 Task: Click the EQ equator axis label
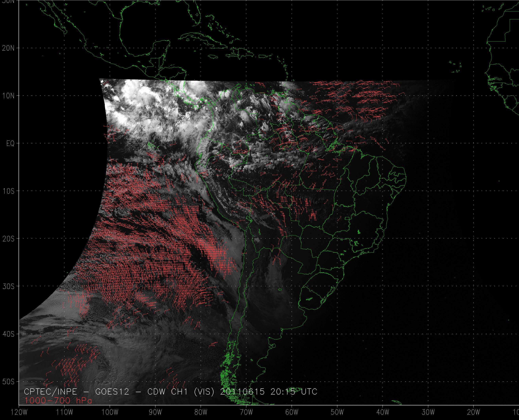(x=10, y=143)
